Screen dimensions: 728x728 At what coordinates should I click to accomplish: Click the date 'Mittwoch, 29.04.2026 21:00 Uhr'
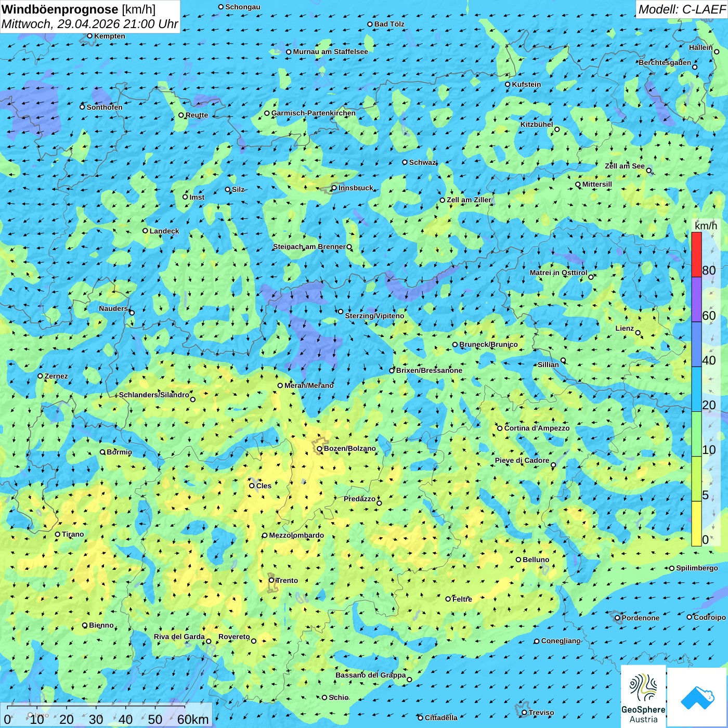(90, 24)
